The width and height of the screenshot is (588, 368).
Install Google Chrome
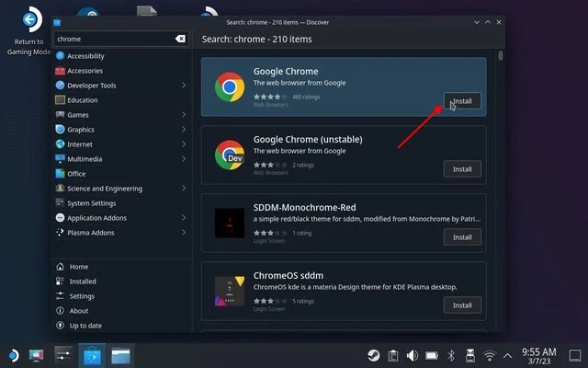tap(462, 101)
